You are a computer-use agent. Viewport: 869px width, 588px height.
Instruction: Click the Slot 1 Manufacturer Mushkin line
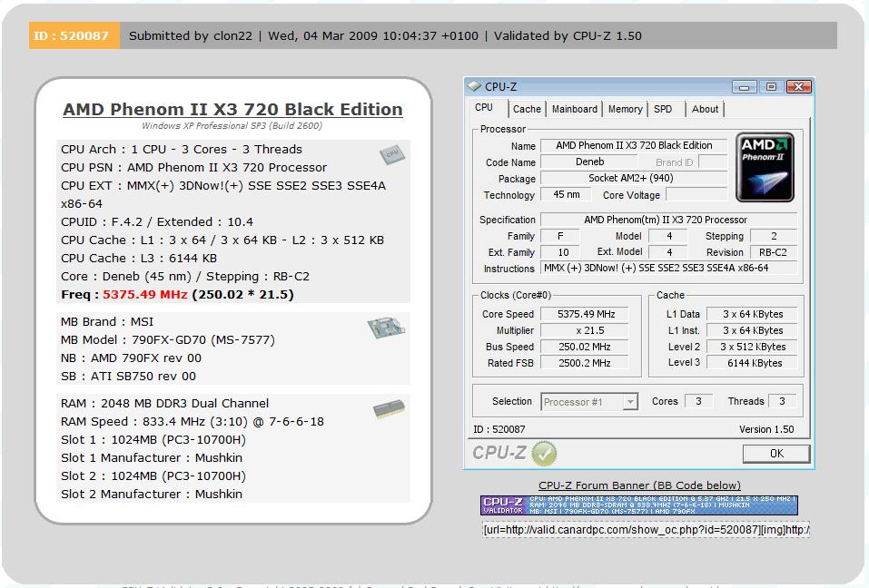pyautogui.click(x=152, y=458)
